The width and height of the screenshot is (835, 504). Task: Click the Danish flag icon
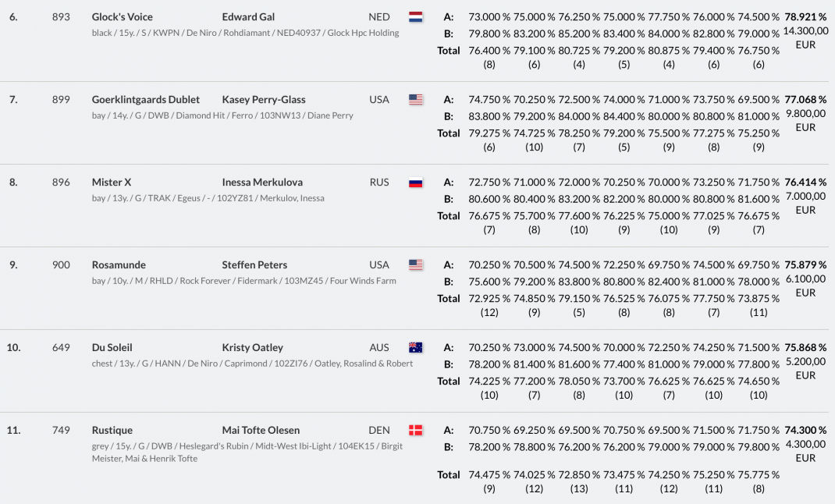tap(416, 430)
